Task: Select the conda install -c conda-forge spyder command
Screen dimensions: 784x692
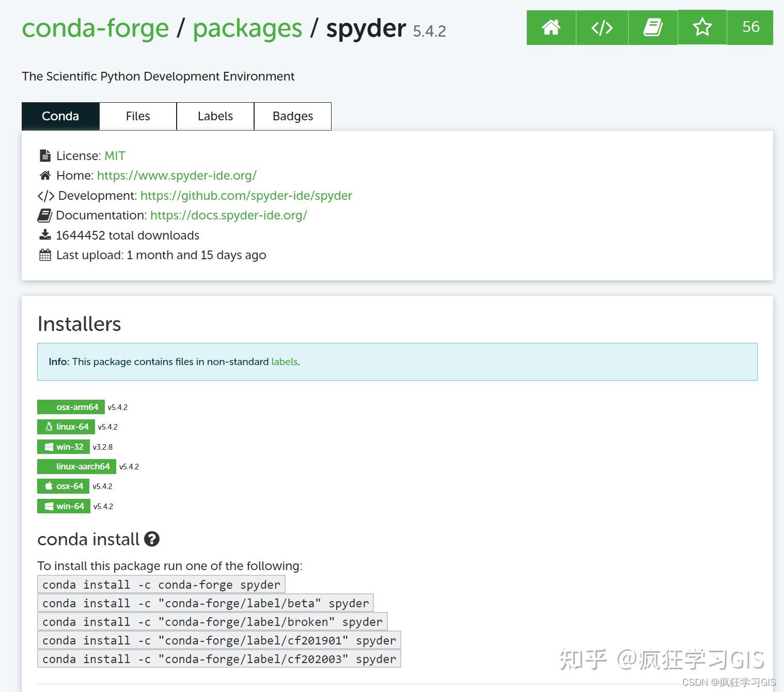Action: pyautogui.click(x=161, y=584)
